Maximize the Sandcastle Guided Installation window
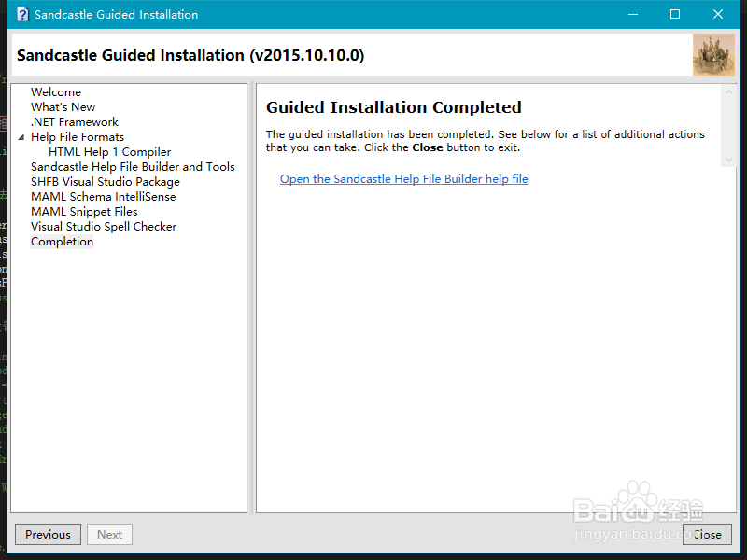This screenshot has height=560, width=747. click(x=675, y=14)
